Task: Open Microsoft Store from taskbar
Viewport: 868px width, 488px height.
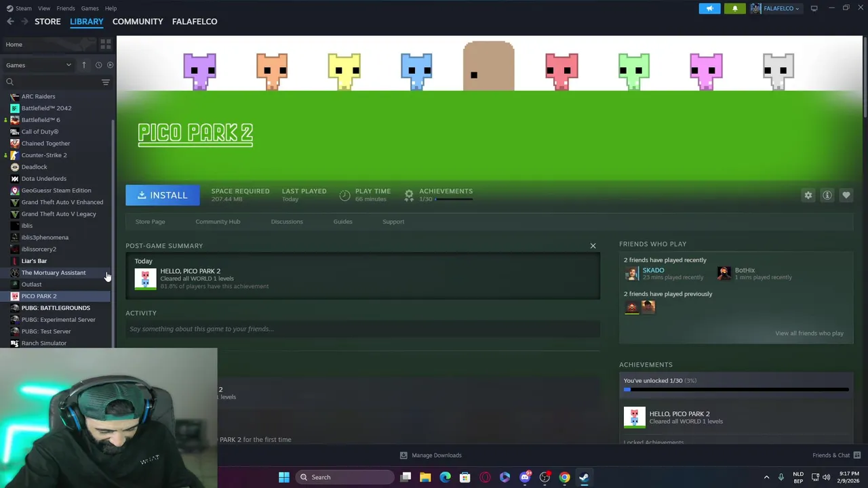Action: 465,477
